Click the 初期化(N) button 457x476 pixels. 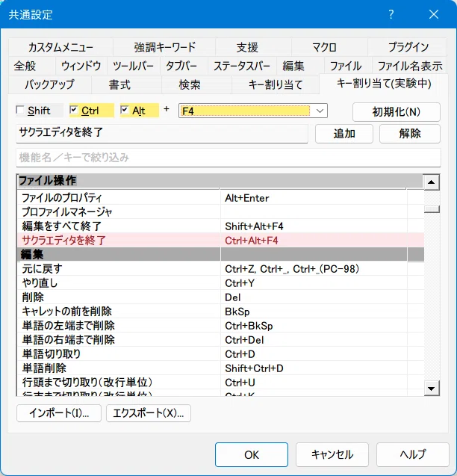point(397,112)
